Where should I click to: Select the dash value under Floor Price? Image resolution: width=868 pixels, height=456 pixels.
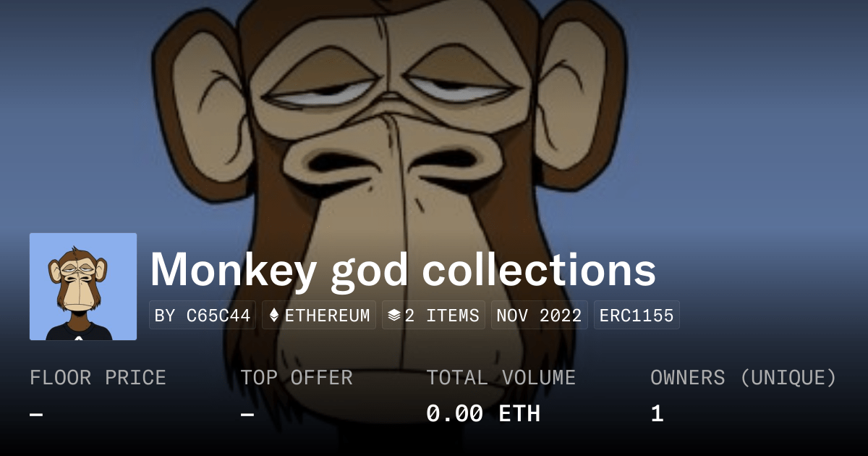coord(36,415)
